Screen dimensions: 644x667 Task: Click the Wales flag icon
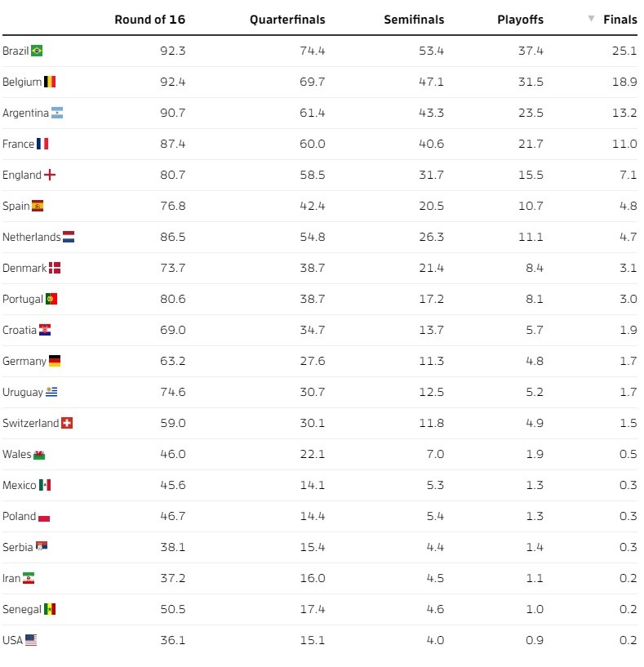(39, 454)
